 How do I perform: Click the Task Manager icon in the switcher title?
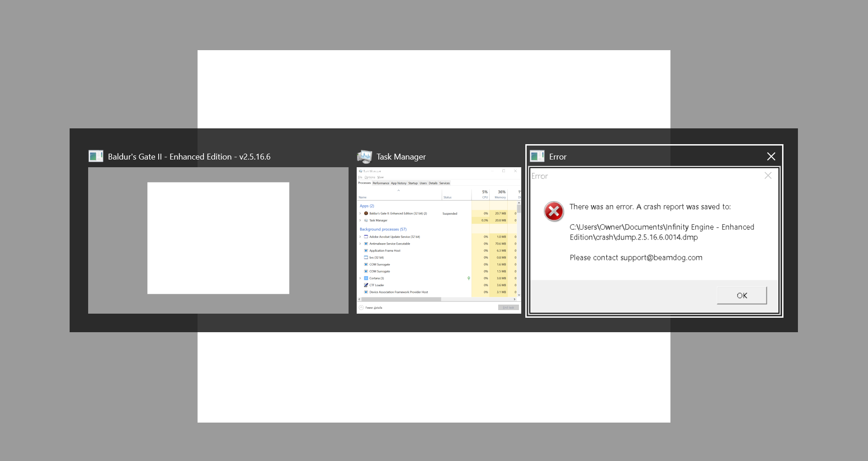pyautogui.click(x=364, y=157)
